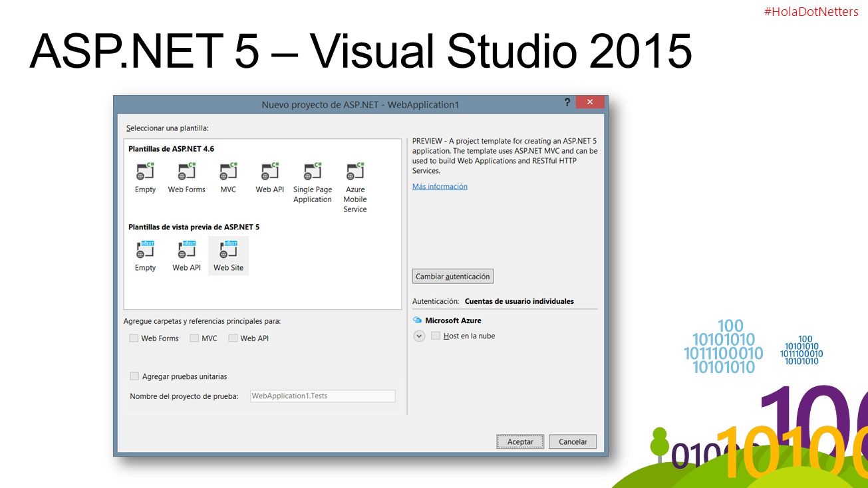Open the Más información link
The image size is (868, 488).
440,187
